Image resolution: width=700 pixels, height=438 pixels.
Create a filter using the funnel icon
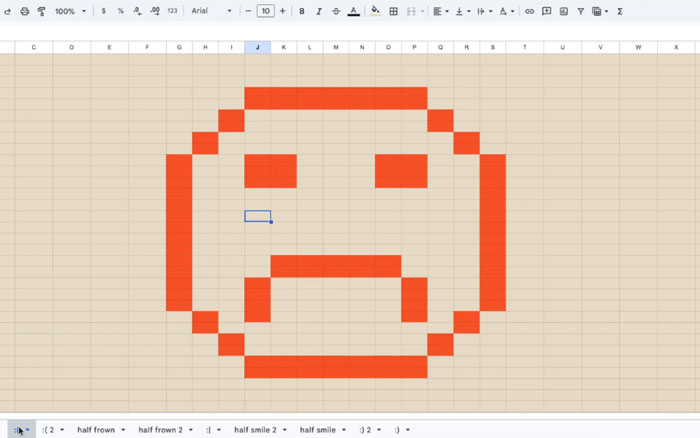[581, 12]
